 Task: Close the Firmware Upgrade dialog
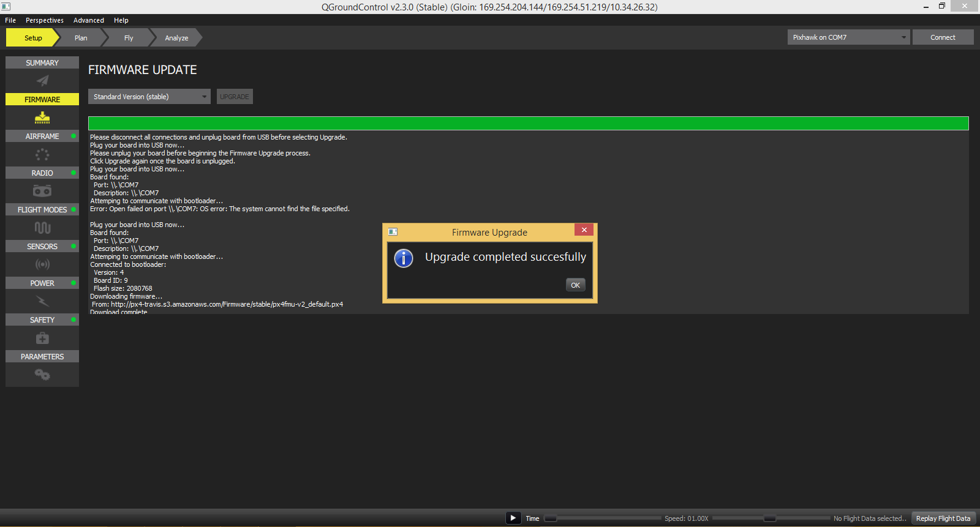click(x=584, y=230)
